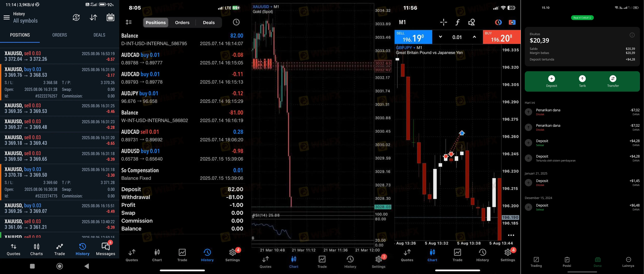Select the Positions segmented control
644x274 pixels.
pos(155,23)
